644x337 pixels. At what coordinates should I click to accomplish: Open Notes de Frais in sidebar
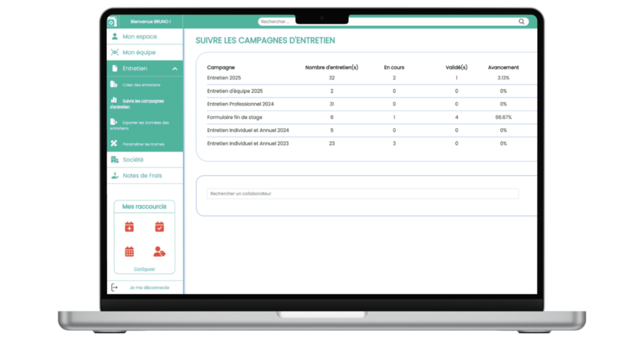[x=142, y=175]
